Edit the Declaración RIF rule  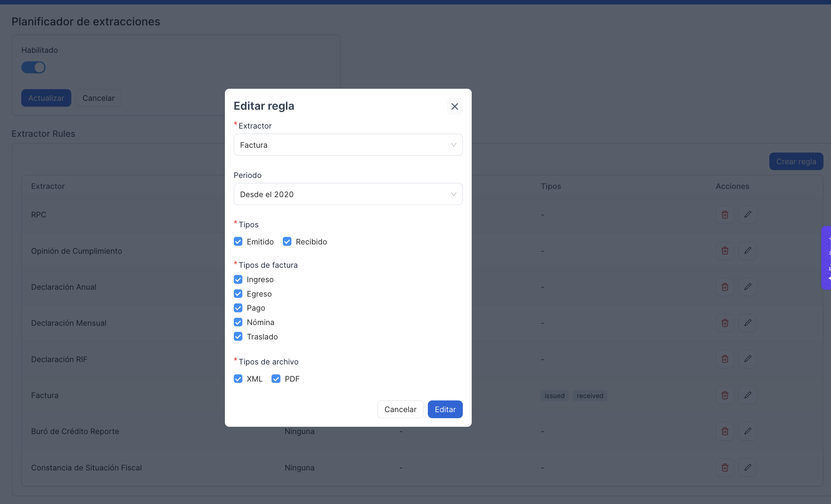coord(748,359)
